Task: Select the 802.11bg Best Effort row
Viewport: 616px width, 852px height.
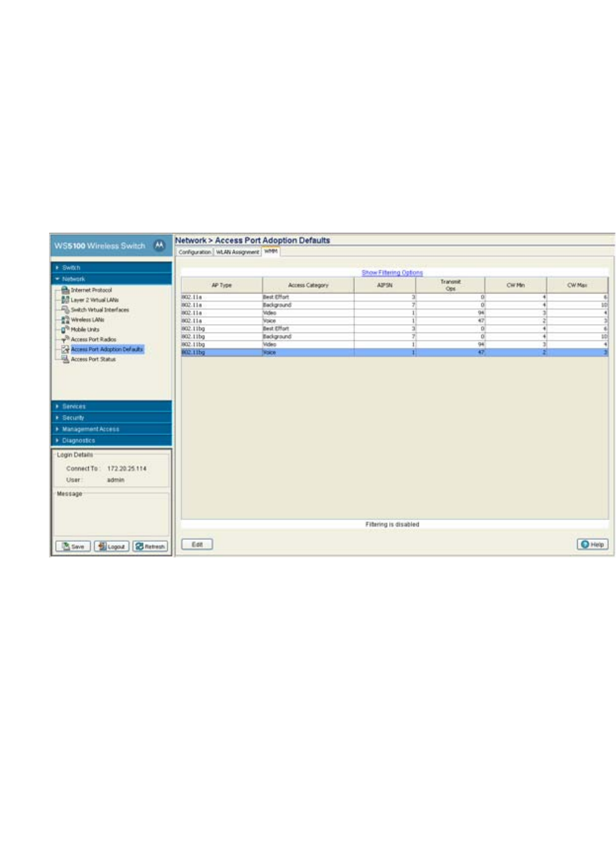Action: tap(394, 329)
